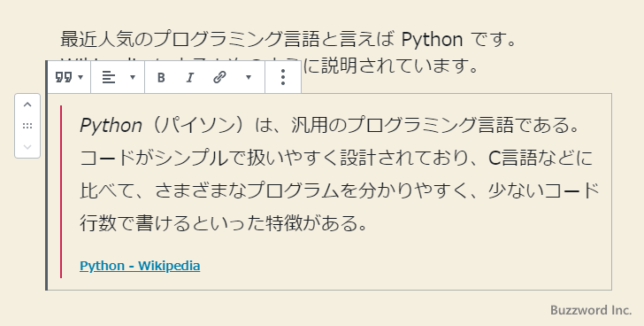Insert a link with the chain icon
Screen dimensions: 644x326
[219, 77]
